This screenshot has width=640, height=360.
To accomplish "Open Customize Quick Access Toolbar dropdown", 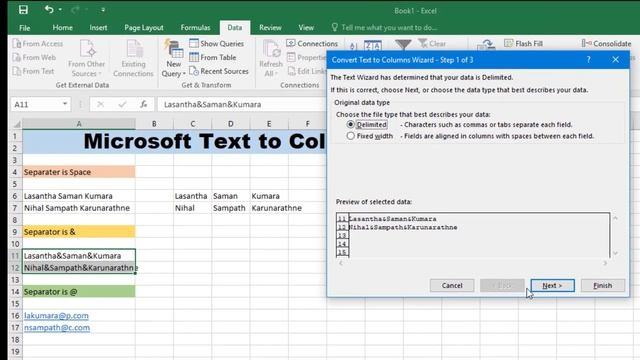I will click(x=103, y=9).
